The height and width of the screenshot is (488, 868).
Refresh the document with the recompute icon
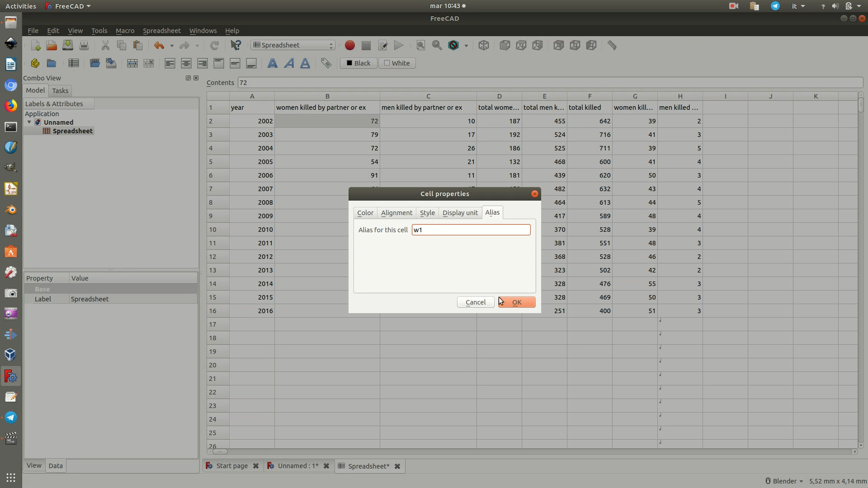[214, 45]
